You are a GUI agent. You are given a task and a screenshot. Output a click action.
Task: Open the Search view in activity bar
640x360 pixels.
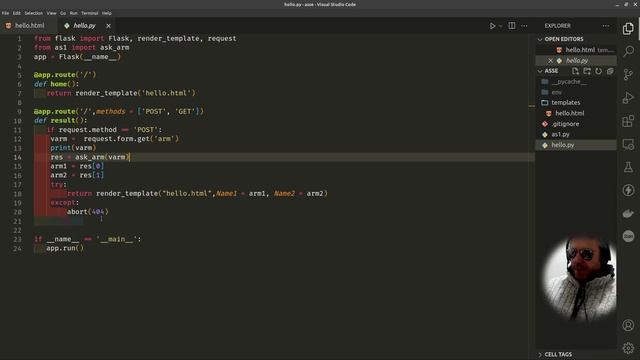(628, 51)
